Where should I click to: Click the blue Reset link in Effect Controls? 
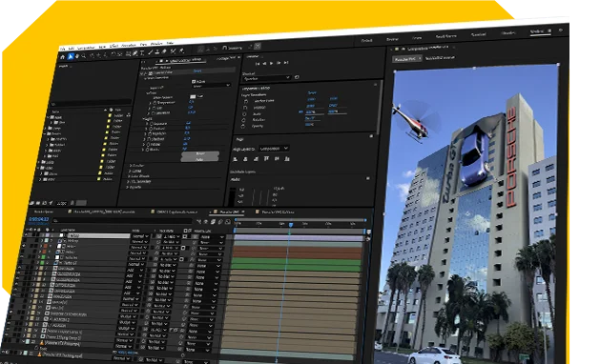click(x=197, y=71)
